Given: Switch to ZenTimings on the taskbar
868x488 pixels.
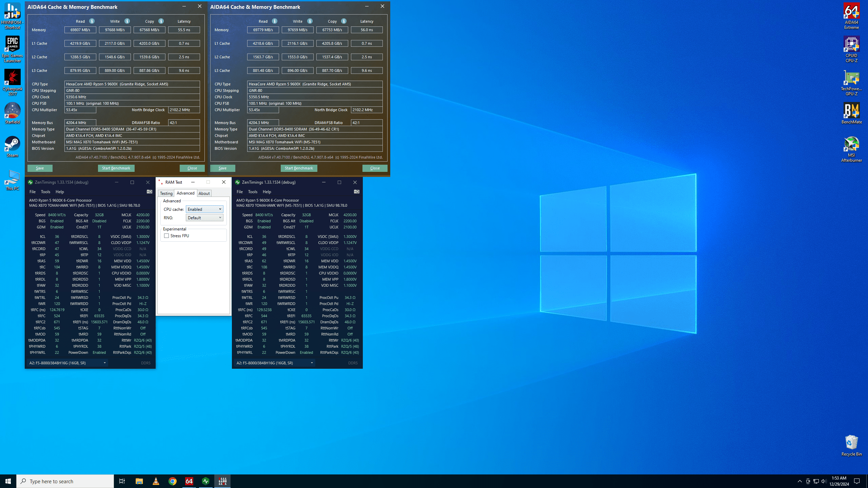Looking at the screenshot, I should [206, 481].
